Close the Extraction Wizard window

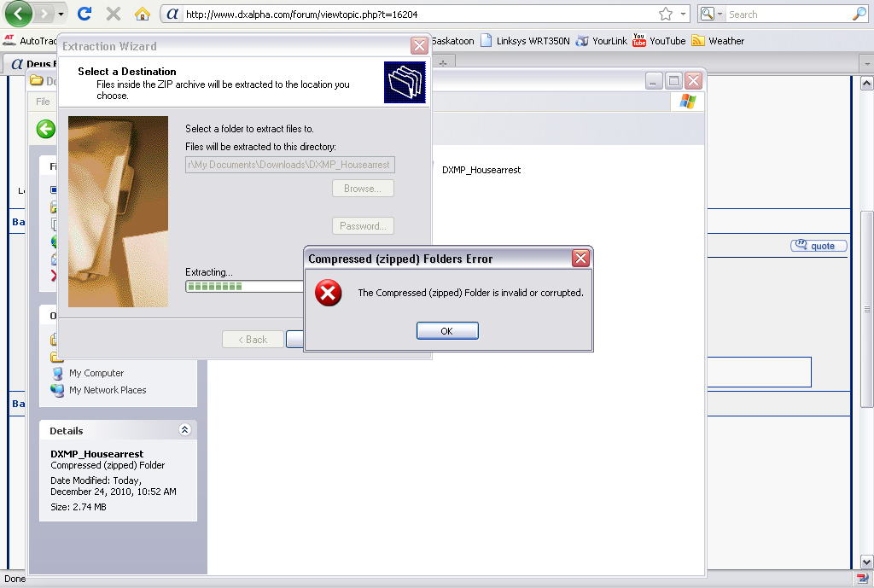click(x=419, y=45)
